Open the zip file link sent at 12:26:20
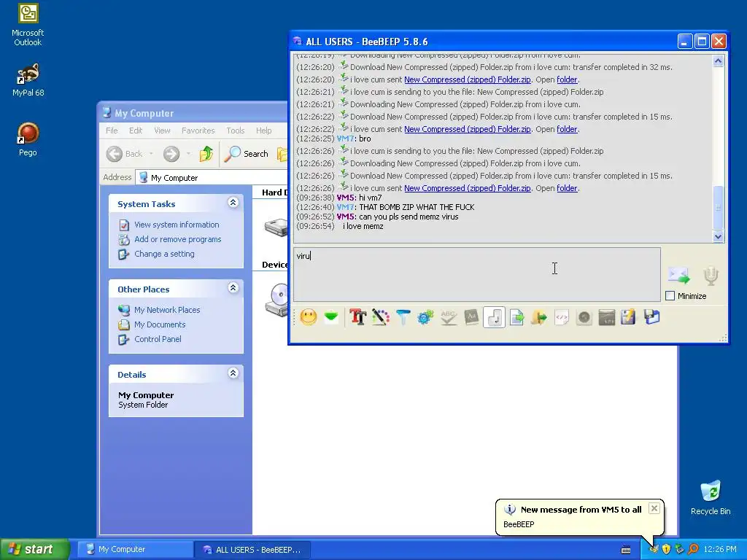Image resolution: width=747 pixels, height=560 pixels. [468, 79]
